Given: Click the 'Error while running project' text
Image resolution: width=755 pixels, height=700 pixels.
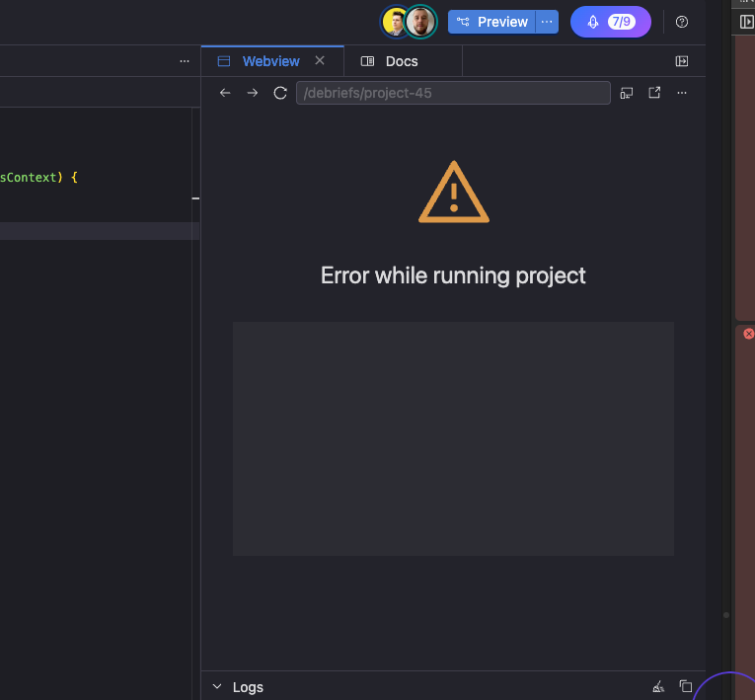Looking at the screenshot, I should [x=453, y=275].
